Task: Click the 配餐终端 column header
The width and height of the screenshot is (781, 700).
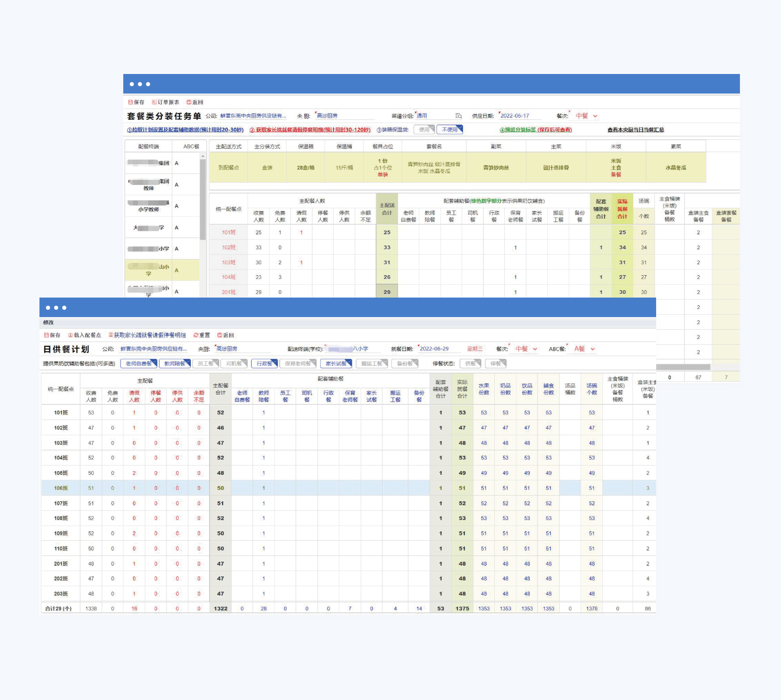Action: 148,147
